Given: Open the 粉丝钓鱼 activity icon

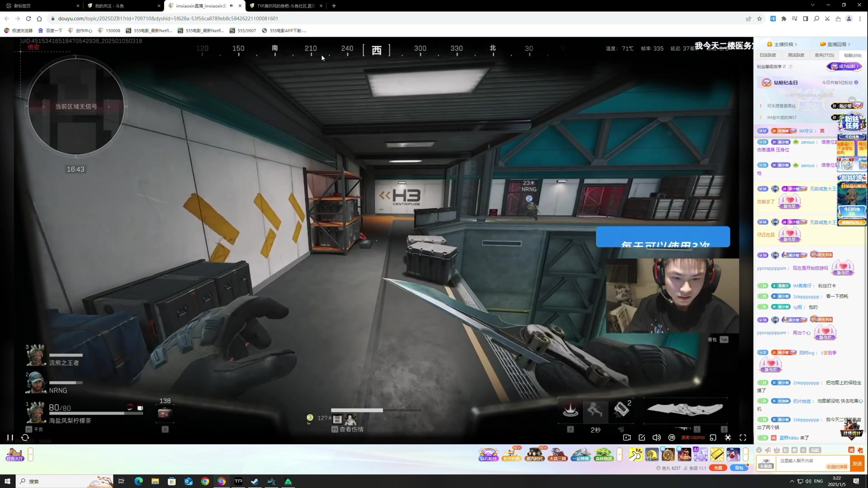Looking at the screenshot, I should click(x=511, y=454).
